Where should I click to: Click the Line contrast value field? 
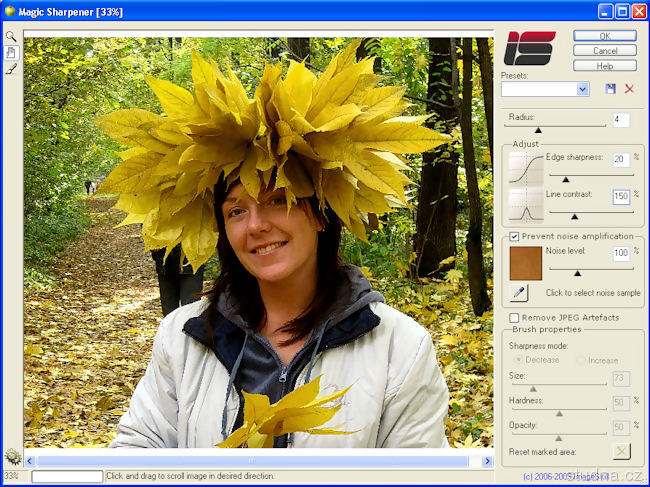(x=621, y=197)
